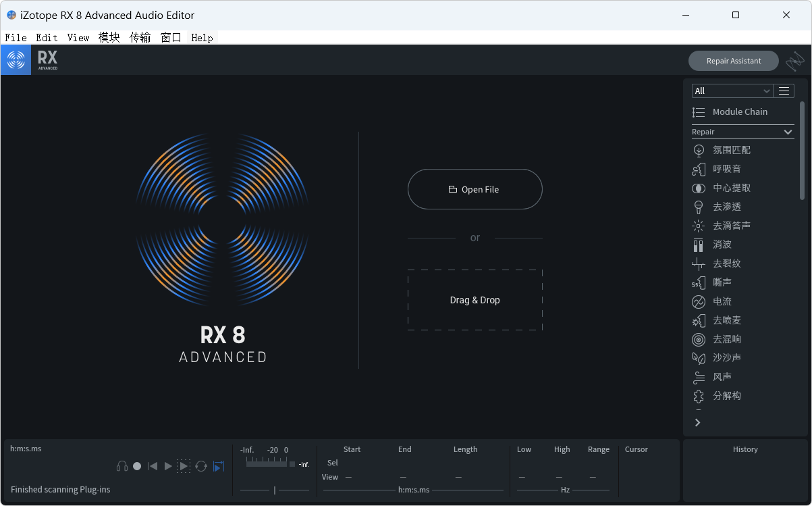
Task: Click the Drag & Drop area
Action: point(475,300)
